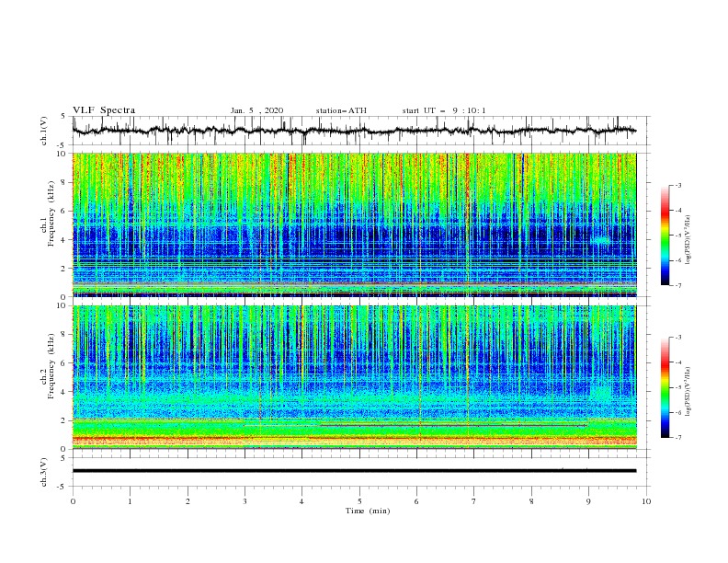The width and height of the screenshot is (728, 563).
Task: Click time axis tick label "0"
Action: 73,501
